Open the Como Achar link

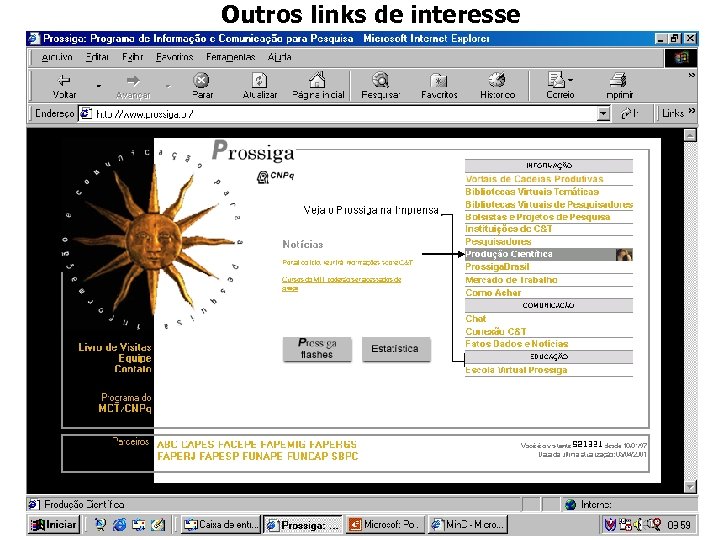493,292
